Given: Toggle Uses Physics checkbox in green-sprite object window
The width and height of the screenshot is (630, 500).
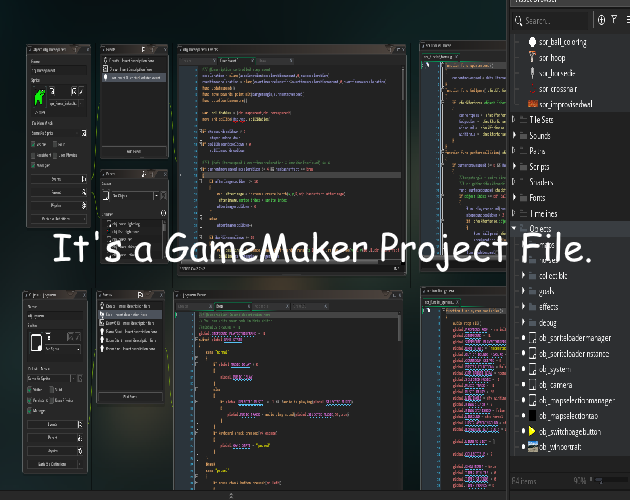Looking at the screenshot, I should (x=55, y=155).
